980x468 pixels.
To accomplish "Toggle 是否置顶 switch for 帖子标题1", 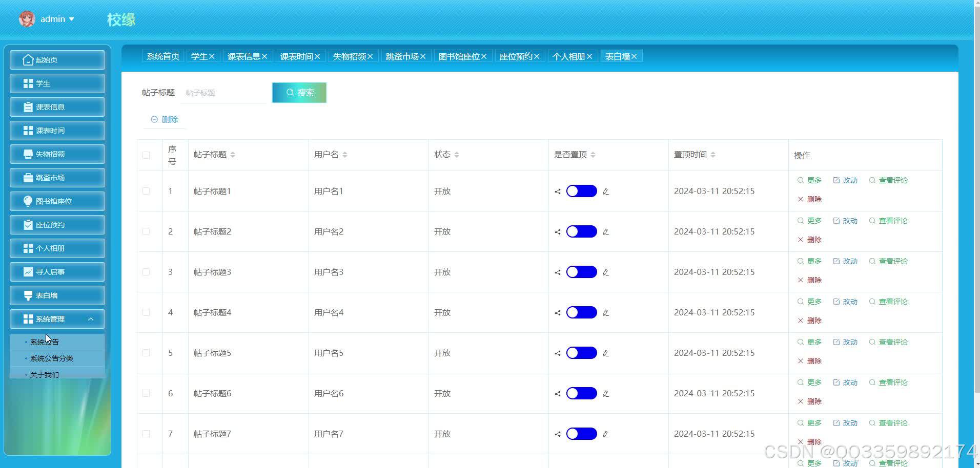I will pyautogui.click(x=581, y=191).
